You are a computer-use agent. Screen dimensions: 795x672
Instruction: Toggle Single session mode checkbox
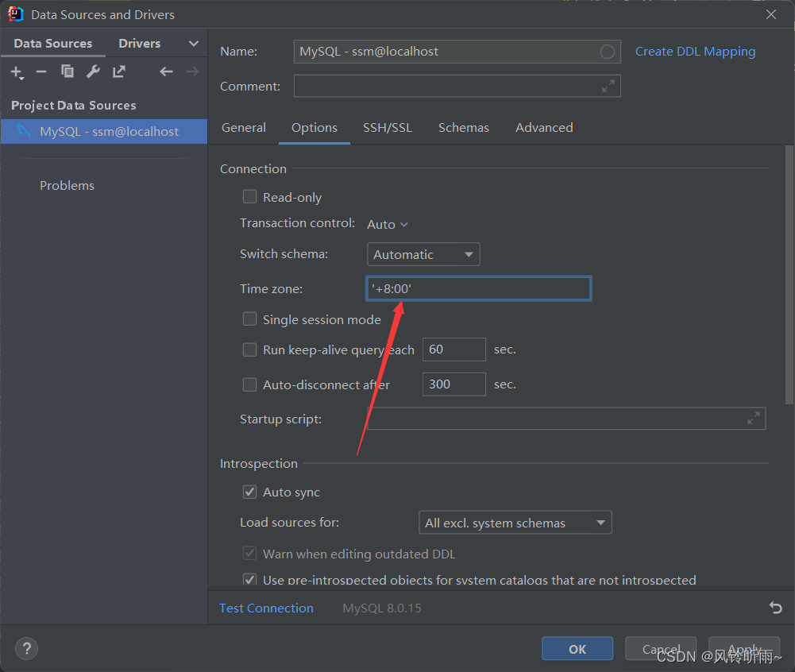[250, 319]
